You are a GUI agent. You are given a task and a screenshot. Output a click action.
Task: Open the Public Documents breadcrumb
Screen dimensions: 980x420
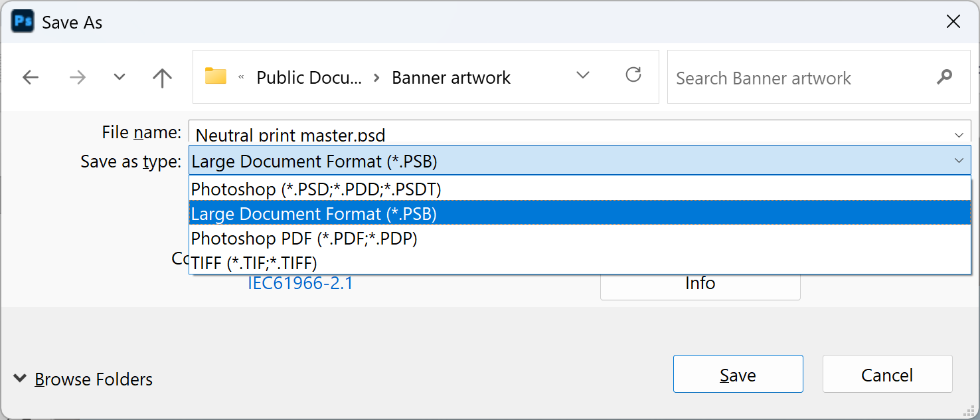[309, 78]
